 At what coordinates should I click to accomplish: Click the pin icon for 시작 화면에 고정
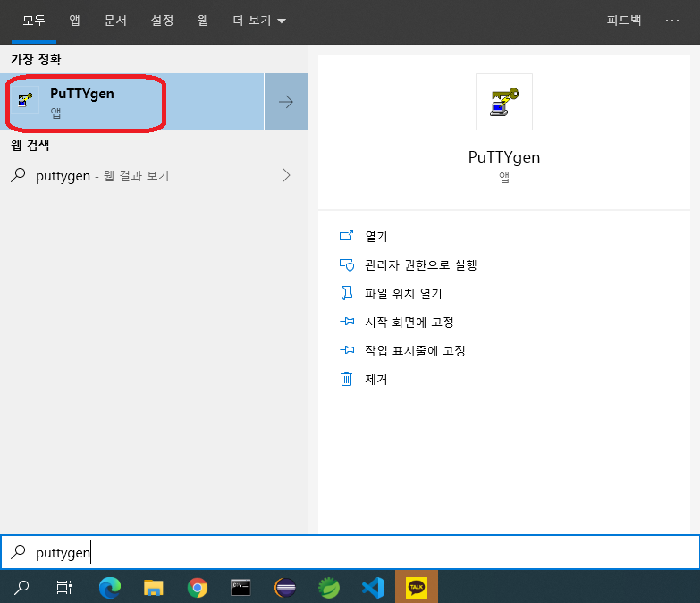click(x=347, y=322)
